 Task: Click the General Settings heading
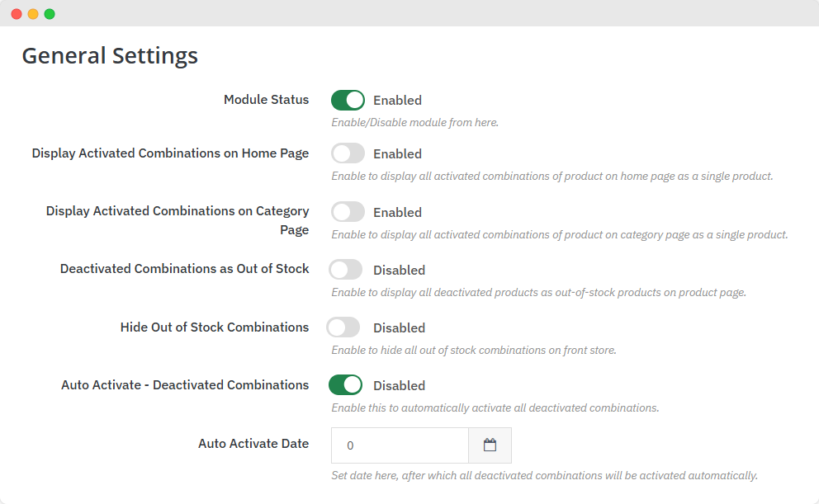point(110,55)
